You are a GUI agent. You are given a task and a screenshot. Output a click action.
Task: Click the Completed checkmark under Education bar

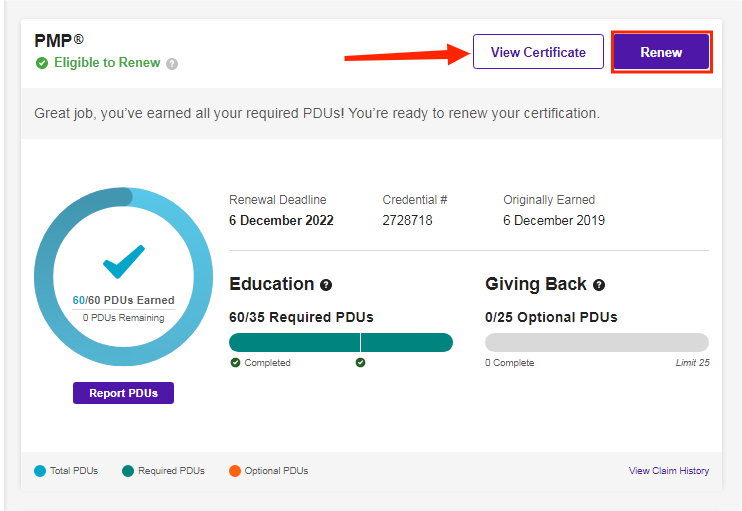235,363
